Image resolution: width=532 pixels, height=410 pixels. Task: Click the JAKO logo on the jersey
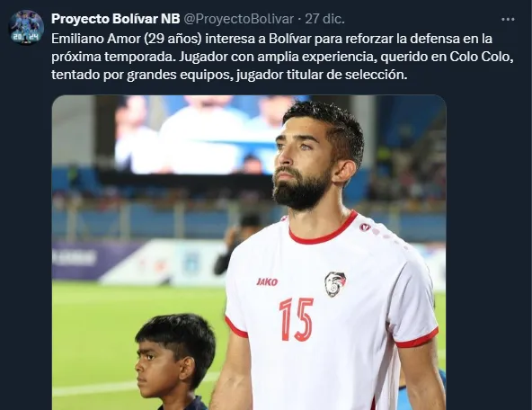pyautogui.click(x=267, y=281)
